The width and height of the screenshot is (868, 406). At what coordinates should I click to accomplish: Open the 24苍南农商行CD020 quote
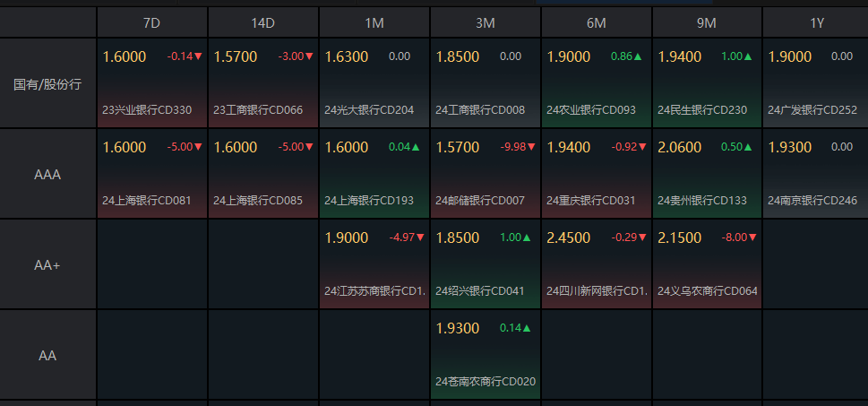tap(486, 381)
